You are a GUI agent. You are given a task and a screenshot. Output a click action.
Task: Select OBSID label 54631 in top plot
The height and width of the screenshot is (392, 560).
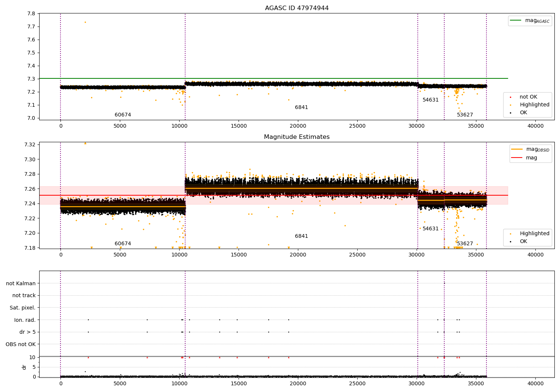[x=431, y=100]
